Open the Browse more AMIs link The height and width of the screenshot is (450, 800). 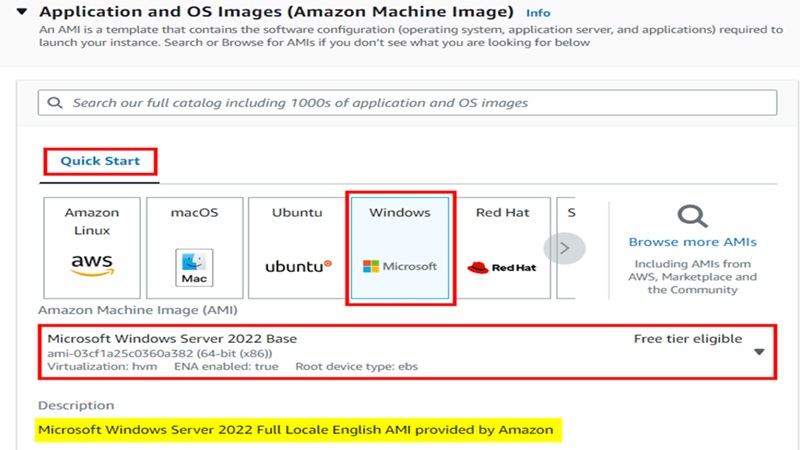[x=692, y=242]
